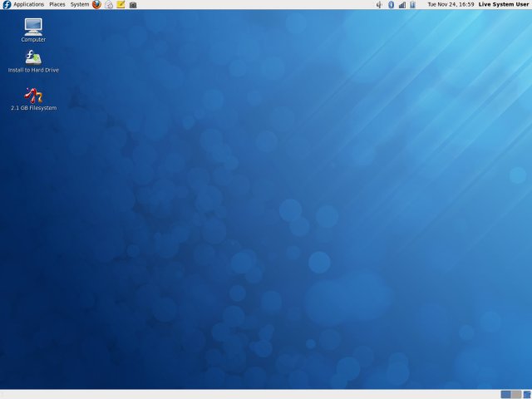Screen dimensions: 532x399
Task: Select the Install to Hard Drive icon
Action: pyautogui.click(x=33, y=62)
